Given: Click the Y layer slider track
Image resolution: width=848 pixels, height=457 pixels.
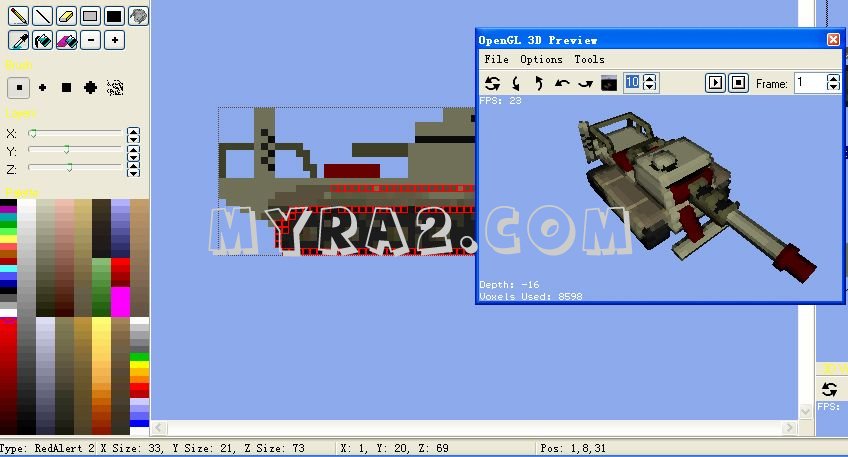Looking at the screenshot, I should 75,149.
